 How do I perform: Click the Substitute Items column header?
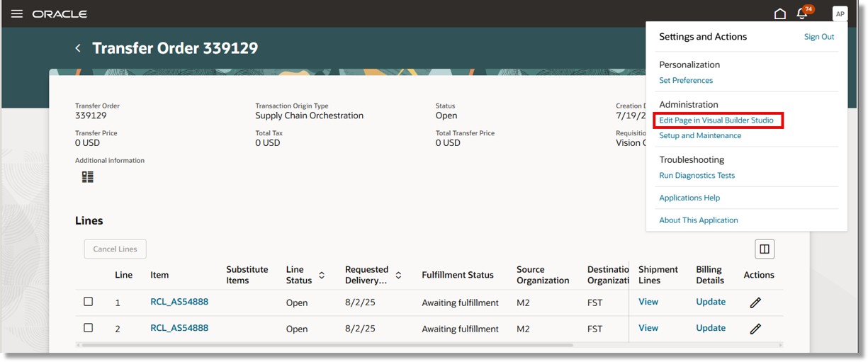pyautogui.click(x=247, y=275)
